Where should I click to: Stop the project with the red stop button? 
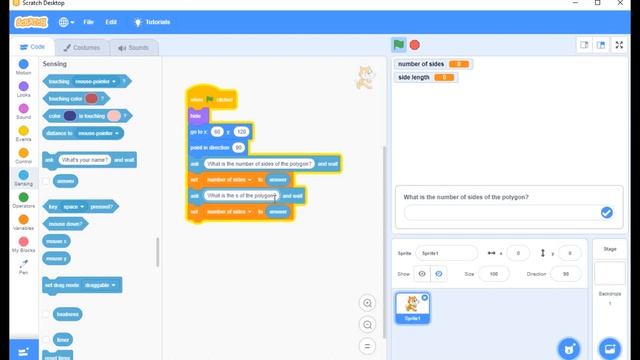[415, 45]
